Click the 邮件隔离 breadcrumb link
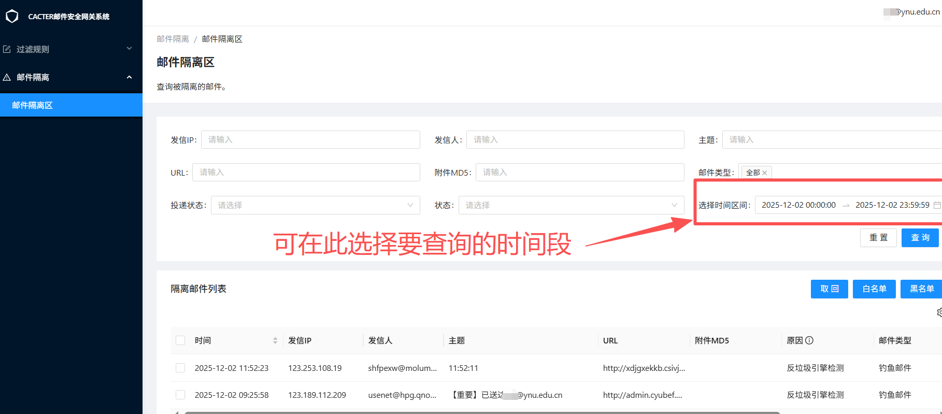 click(x=172, y=39)
